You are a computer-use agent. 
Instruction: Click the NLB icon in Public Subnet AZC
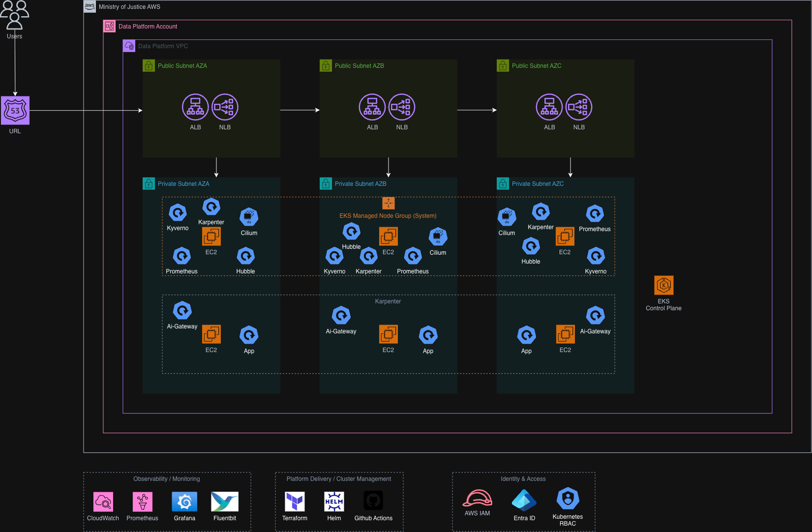pos(579,107)
